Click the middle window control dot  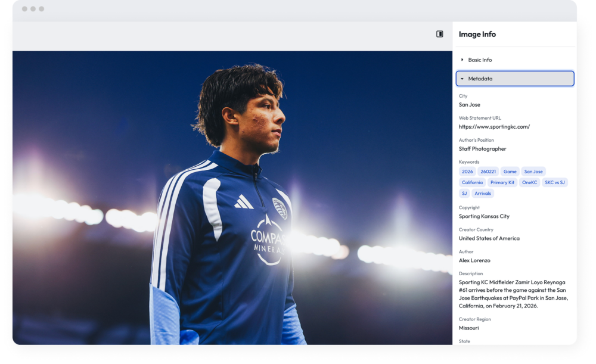click(x=33, y=9)
